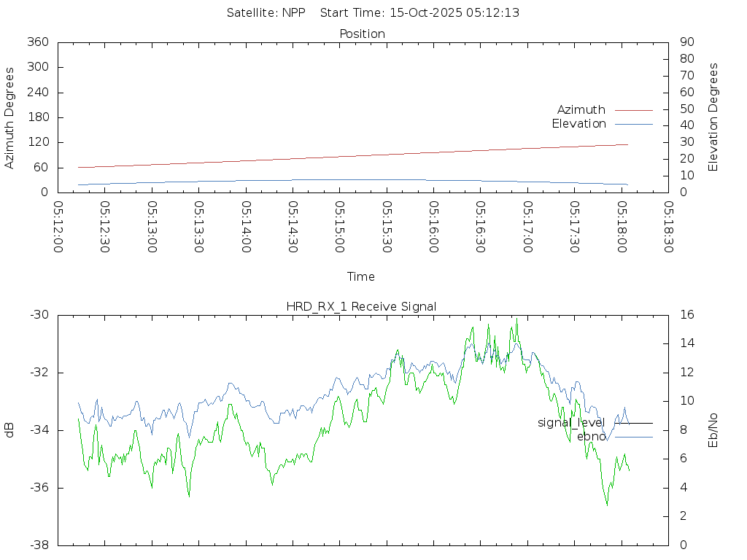Click the Azimuth Degrees axis label
Image resolution: width=747 pixels, height=560 pixels.
(x=10, y=118)
